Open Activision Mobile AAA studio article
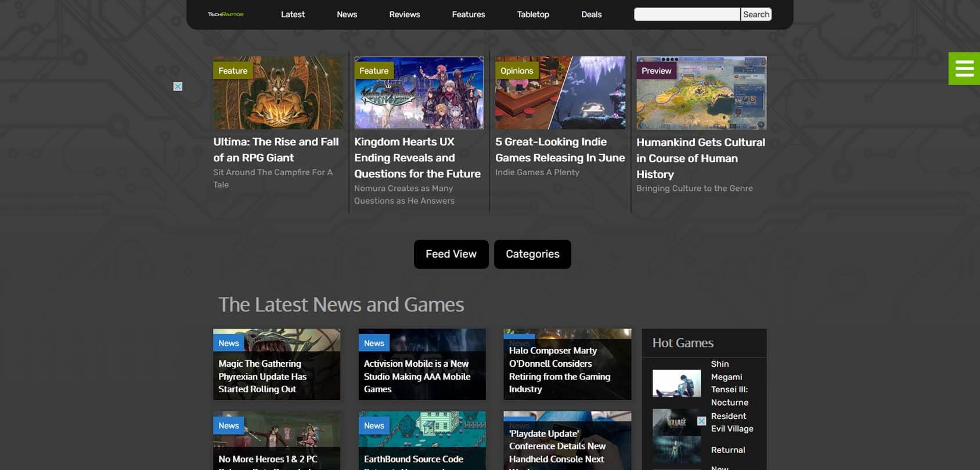The width and height of the screenshot is (980, 470). pos(417,377)
